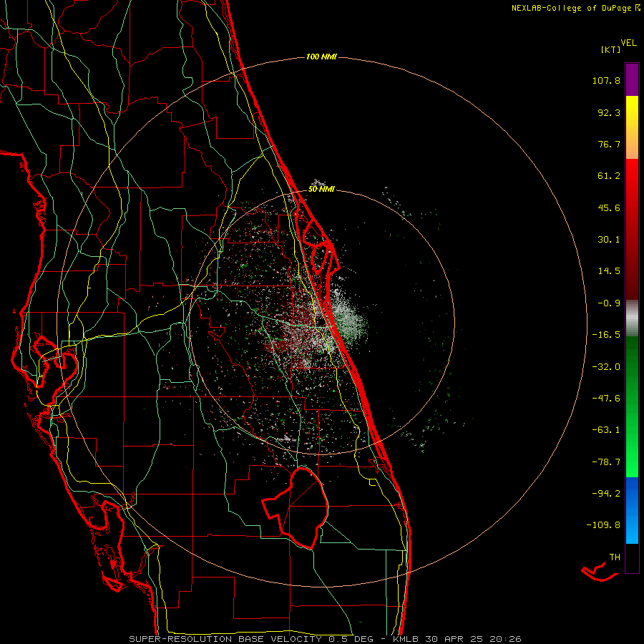Click the 30.1 velocity scale value
The height and width of the screenshot is (644, 644).
coord(609,240)
